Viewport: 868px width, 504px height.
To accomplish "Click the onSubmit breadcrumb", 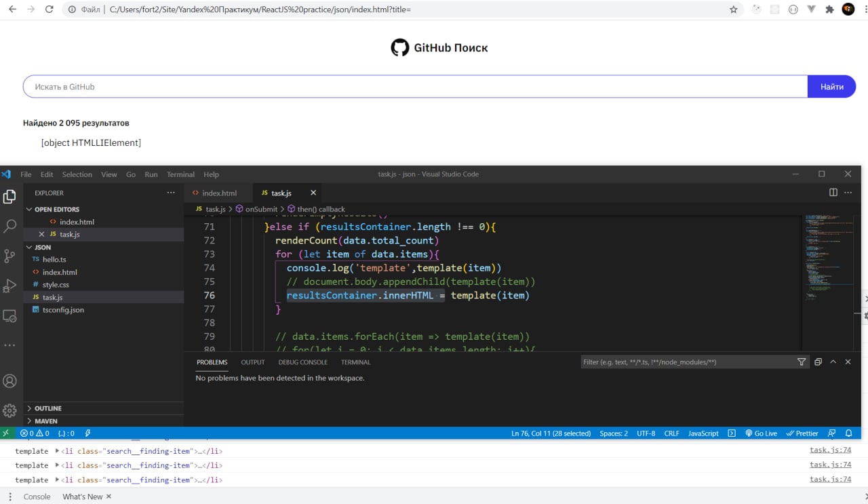I will 261,209.
